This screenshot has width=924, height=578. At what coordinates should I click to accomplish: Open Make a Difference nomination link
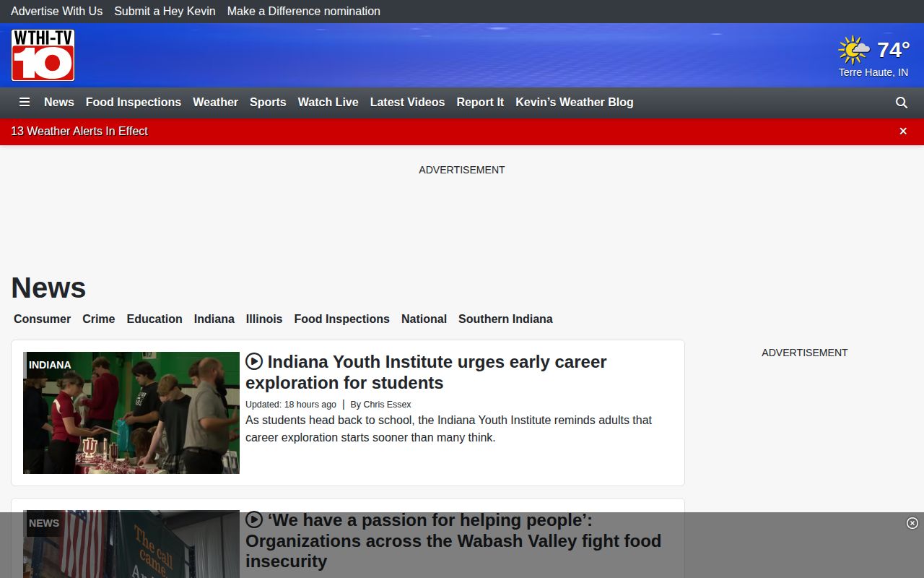[x=304, y=12]
